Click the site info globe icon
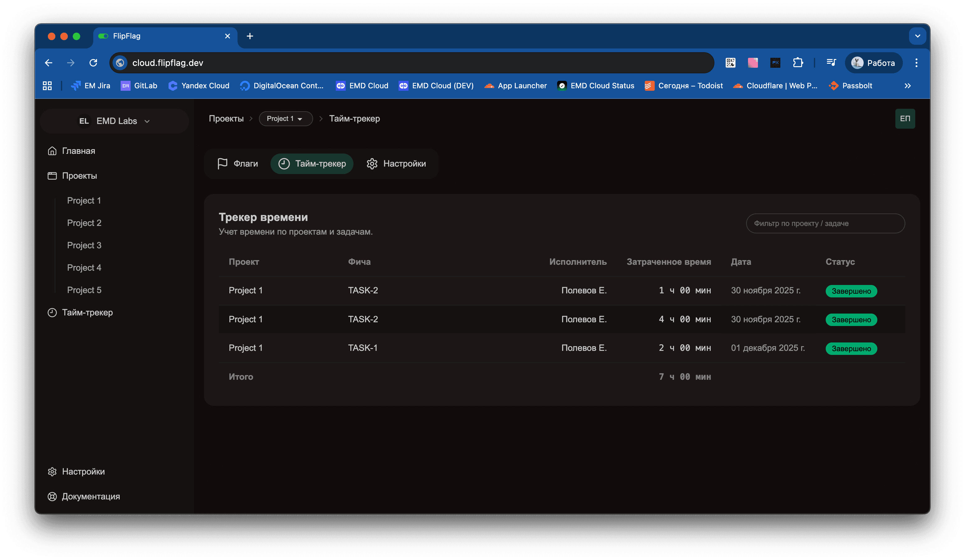Screen dimensions: 965x560 pos(120,63)
